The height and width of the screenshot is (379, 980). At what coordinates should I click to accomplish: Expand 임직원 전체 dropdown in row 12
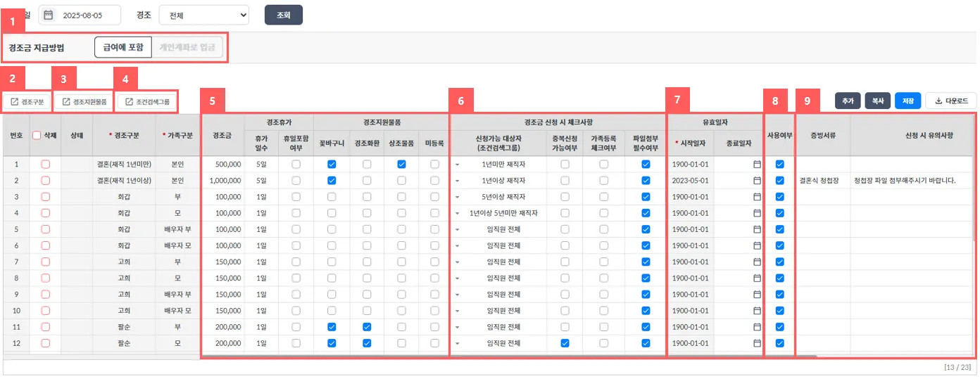coord(456,344)
